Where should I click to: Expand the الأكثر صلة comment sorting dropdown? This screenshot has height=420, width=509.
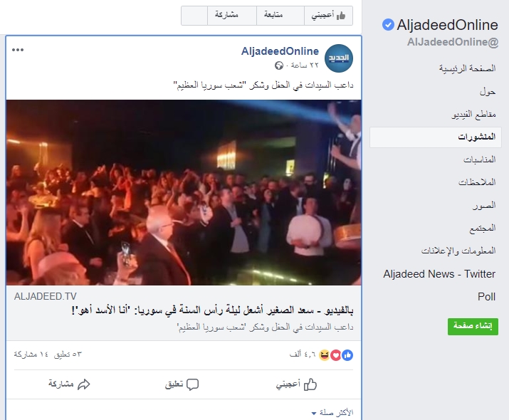(332, 413)
